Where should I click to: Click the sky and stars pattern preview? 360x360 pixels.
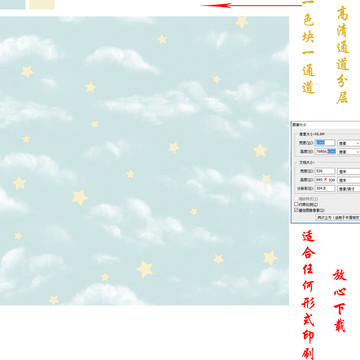144,160
